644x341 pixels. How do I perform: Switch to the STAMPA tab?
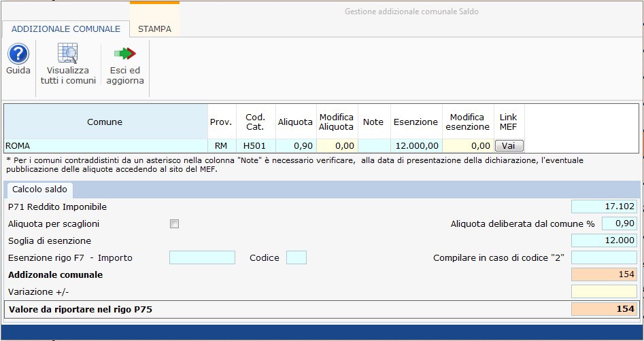(x=154, y=29)
